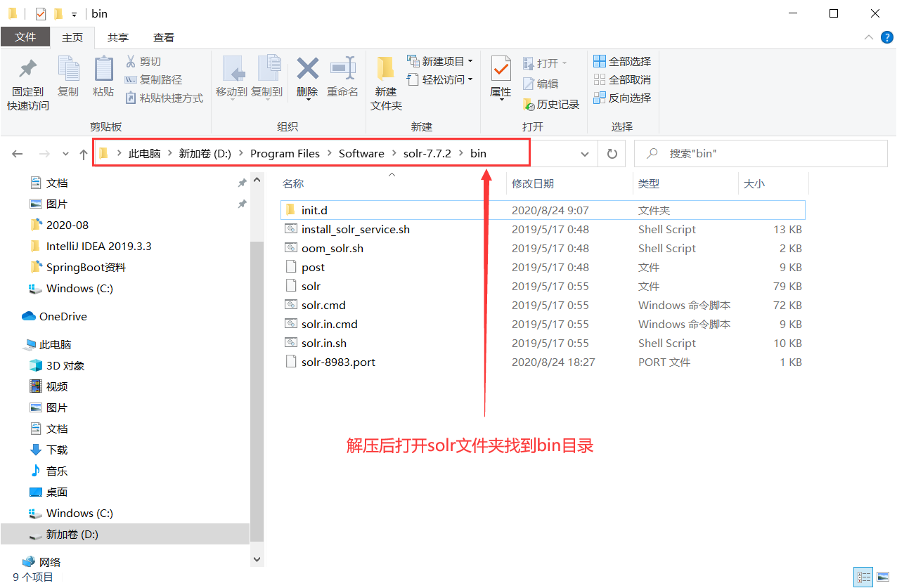Click the Up one level arrow

click(x=84, y=154)
